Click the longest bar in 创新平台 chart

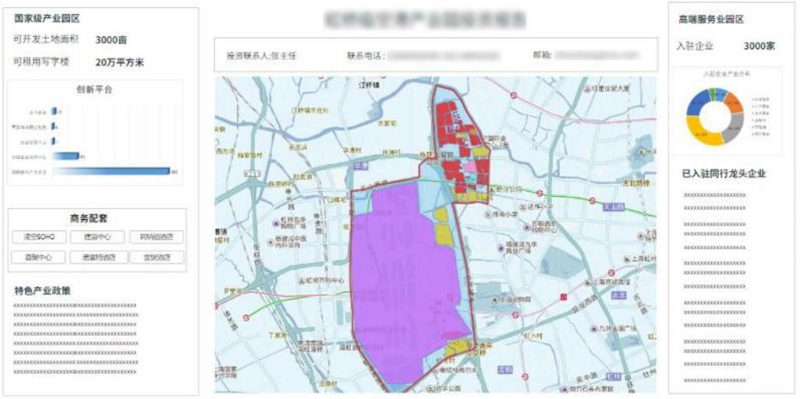click(x=111, y=171)
